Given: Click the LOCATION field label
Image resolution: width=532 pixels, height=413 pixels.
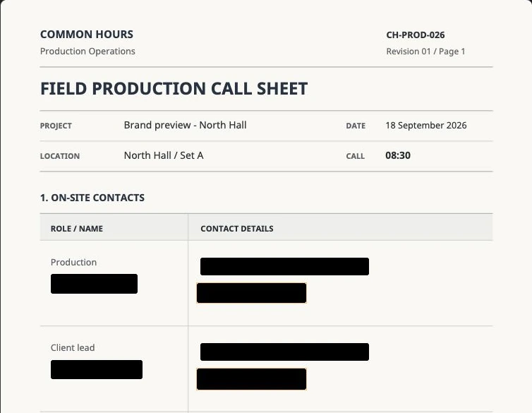Looking at the screenshot, I should [x=60, y=156].
